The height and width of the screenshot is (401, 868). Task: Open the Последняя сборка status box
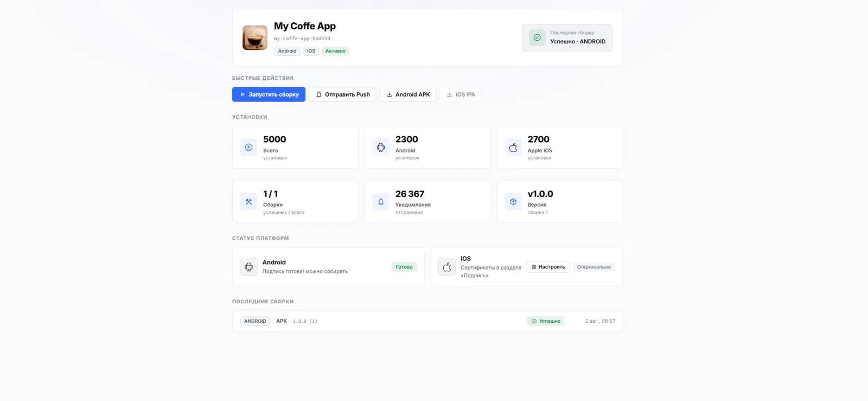pyautogui.click(x=567, y=37)
